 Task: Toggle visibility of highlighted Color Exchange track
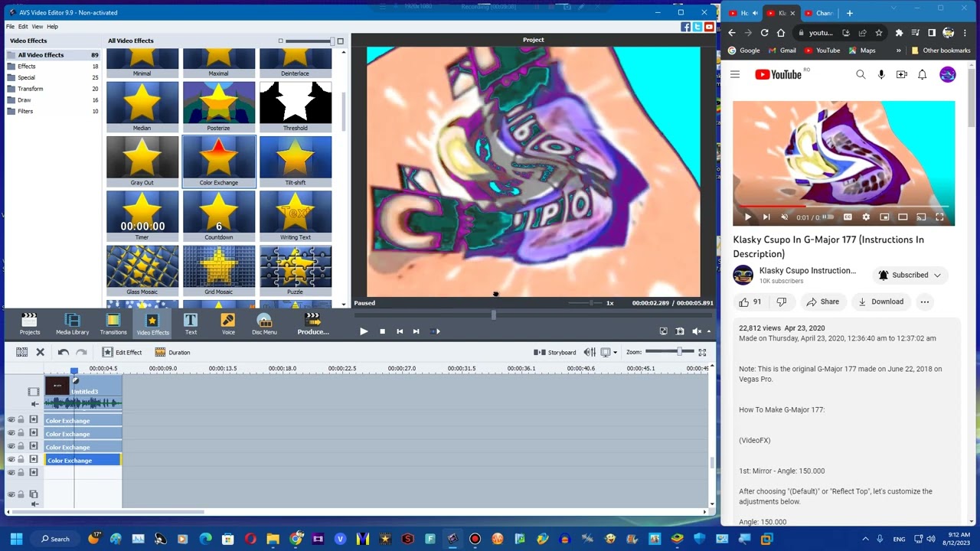tap(11, 459)
